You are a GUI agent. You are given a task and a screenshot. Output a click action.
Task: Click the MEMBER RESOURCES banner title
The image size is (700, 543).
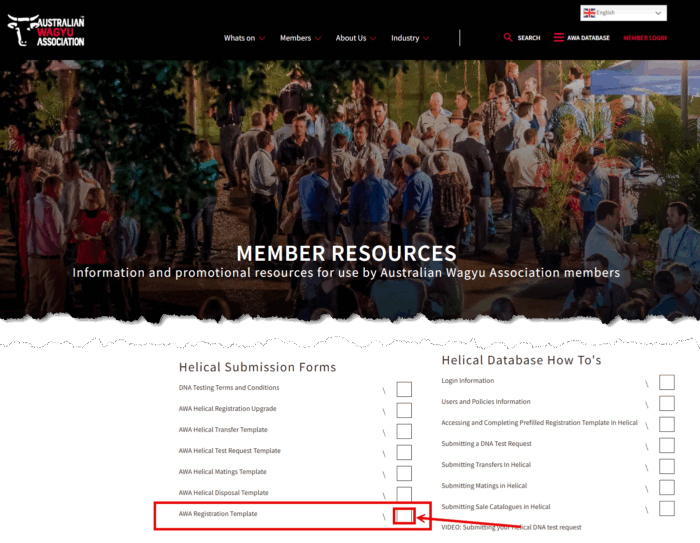click(x=346, y=253)
